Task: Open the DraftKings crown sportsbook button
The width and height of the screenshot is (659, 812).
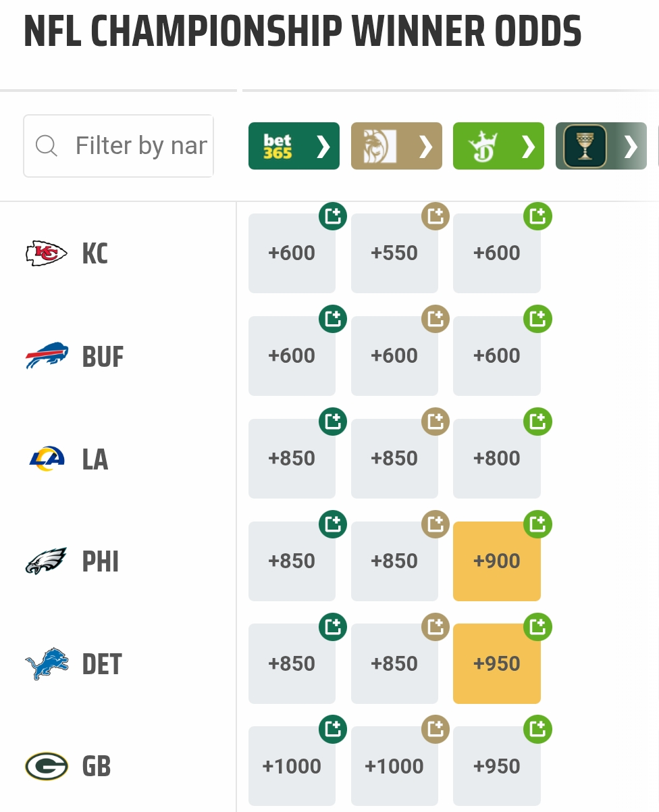Action: [498, 146]
